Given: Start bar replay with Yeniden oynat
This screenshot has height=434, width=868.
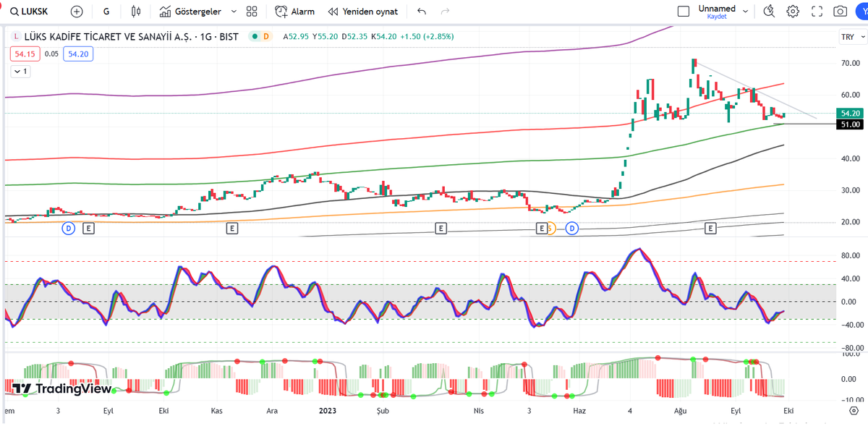Looking at the screenshot, I should (x=362, y=12).
